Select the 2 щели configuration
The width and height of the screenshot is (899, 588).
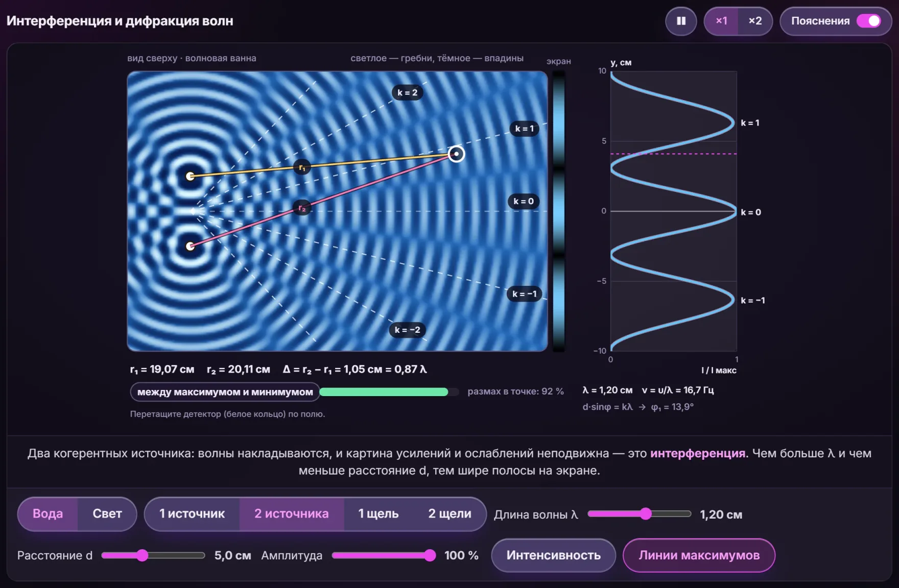click(449, 513)
